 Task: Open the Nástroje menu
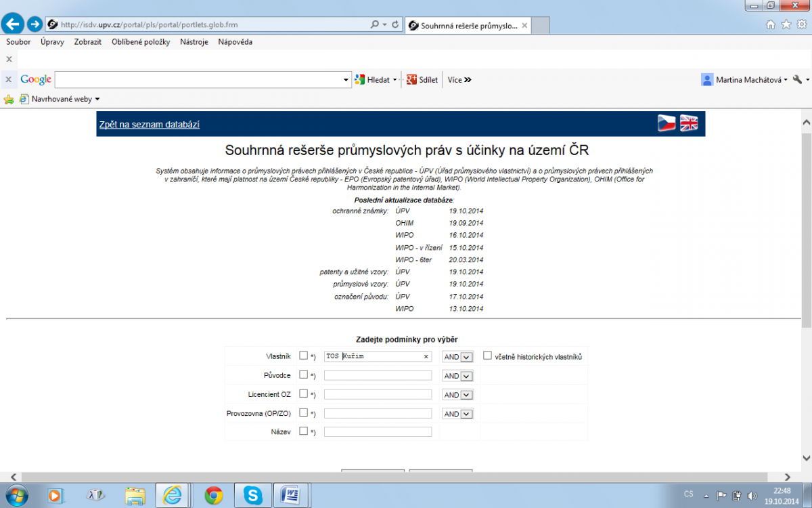coord(194,42)
